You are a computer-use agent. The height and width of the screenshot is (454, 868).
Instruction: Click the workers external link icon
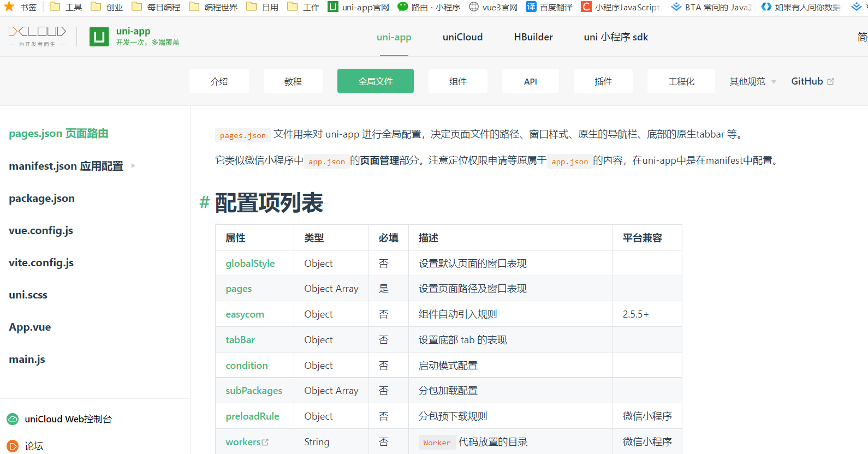pos(265,442)
